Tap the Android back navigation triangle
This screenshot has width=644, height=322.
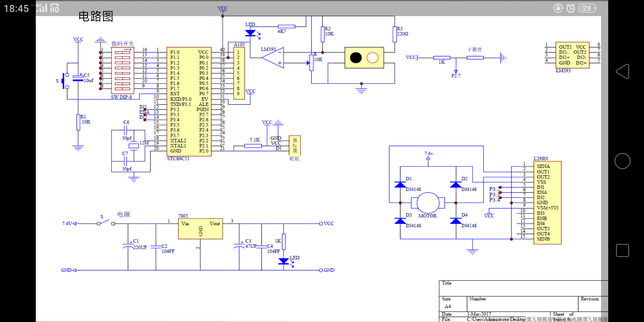click(623, 72)
